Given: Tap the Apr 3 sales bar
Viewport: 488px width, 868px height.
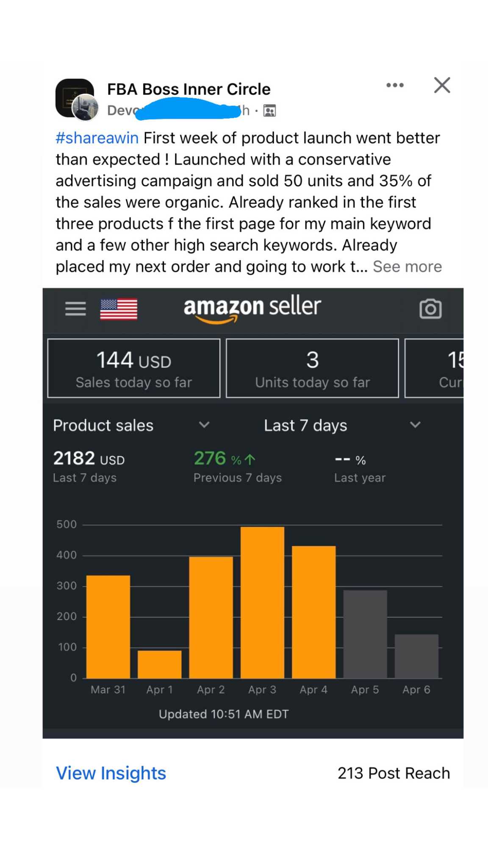Looking at the screenshot, I should [x=262, y=602].
